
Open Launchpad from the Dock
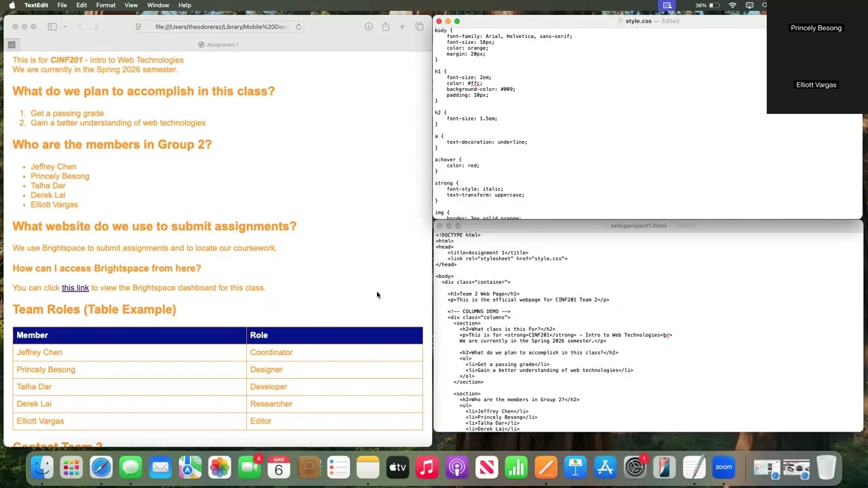tap(71, 467)
